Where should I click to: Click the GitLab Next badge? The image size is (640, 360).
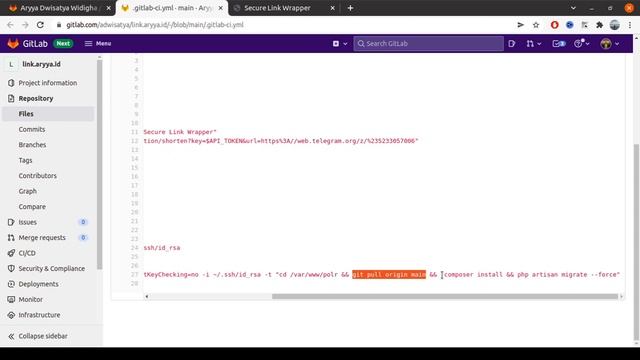(x=63, y=43)
